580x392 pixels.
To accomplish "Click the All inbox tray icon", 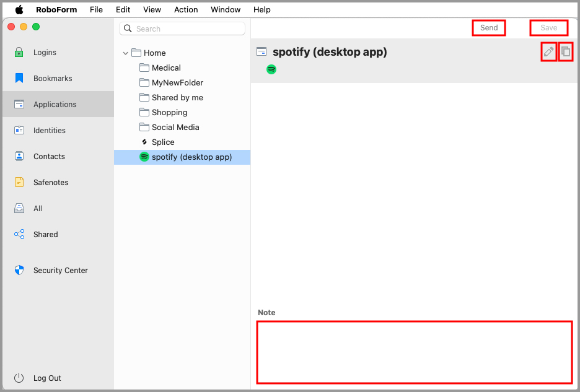I will point(19,208).
